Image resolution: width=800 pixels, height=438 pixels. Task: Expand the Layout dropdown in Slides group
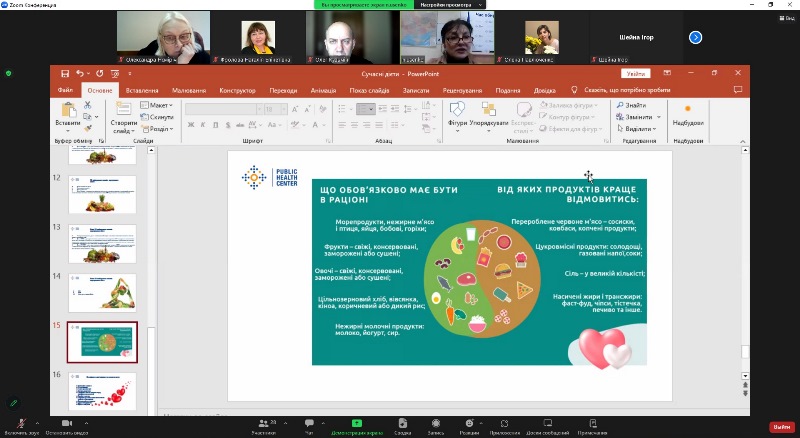(157, 105)
